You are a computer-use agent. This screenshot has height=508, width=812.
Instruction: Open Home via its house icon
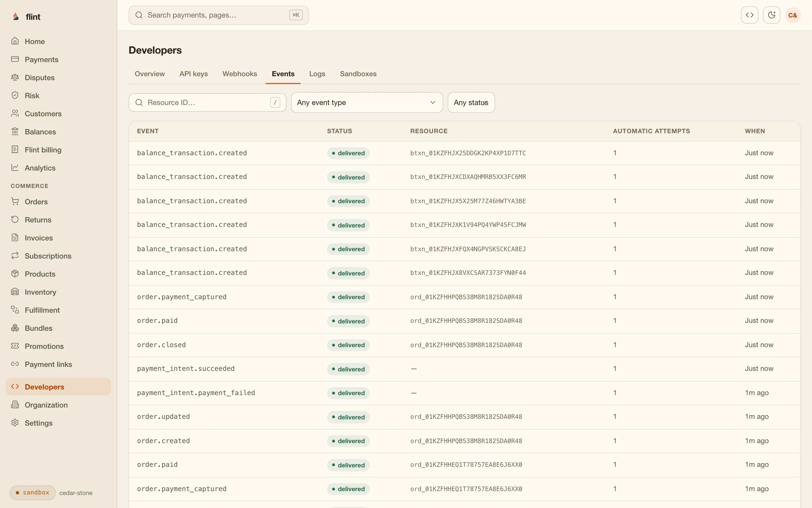pyautogui.click(x=15, y=41)
